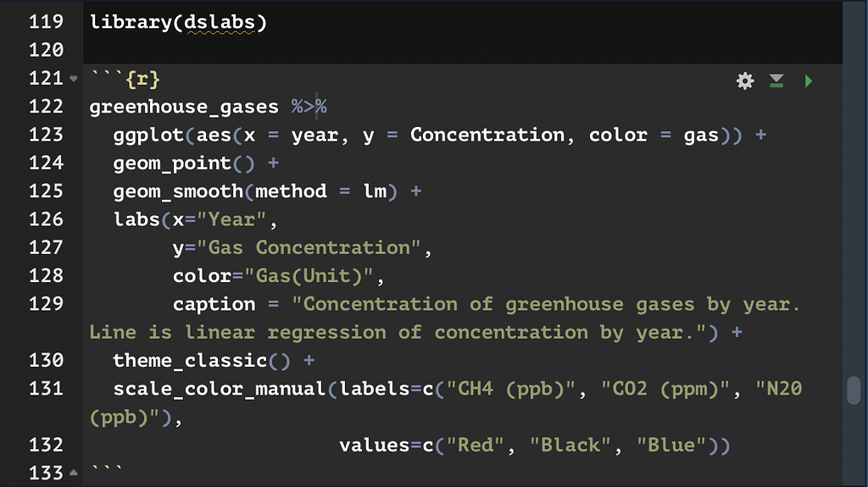Click on theme_classic() in line 130

pyautogui.click(x=202, y=361)
